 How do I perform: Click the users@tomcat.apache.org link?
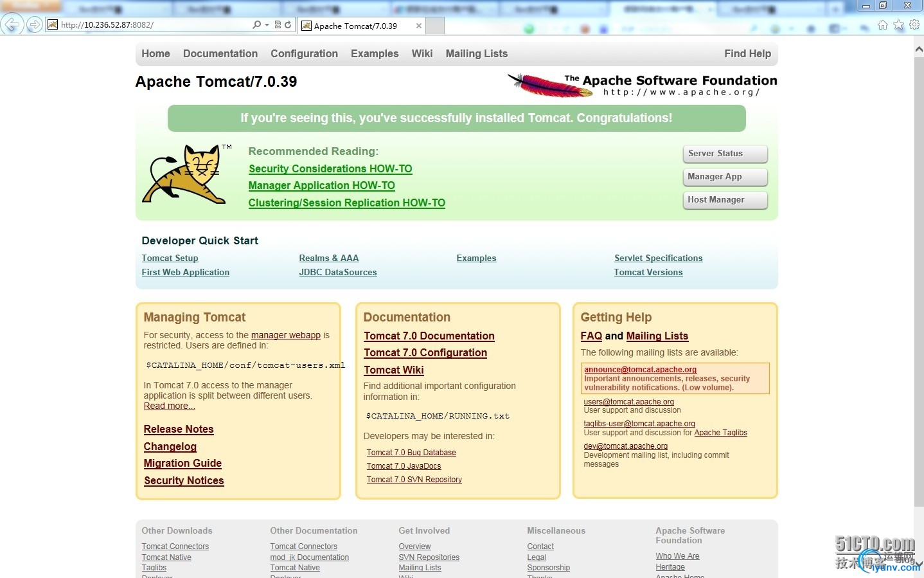pos(629,402)
